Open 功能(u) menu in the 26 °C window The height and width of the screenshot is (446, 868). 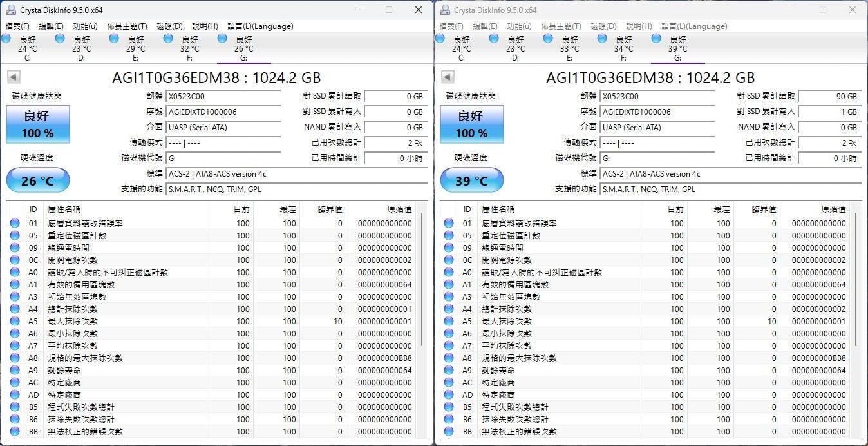pyautogui.click(x=85, y=26)
